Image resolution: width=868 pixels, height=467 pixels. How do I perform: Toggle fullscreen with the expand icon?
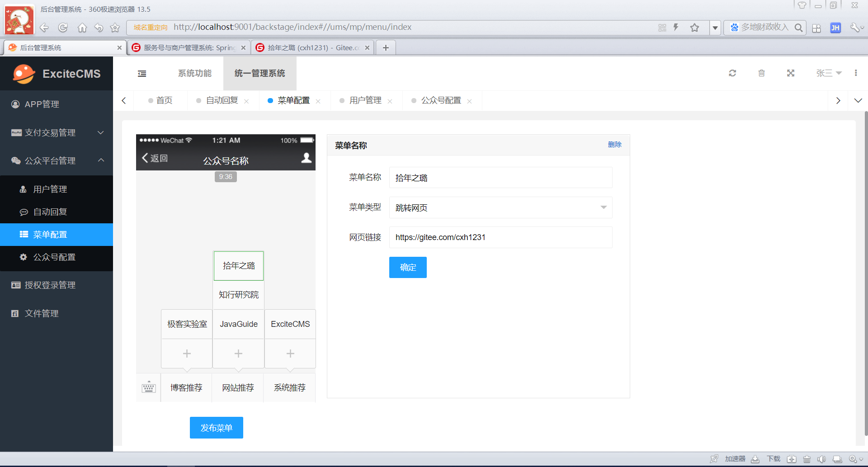pyautogui.click(x=791, y=73)
